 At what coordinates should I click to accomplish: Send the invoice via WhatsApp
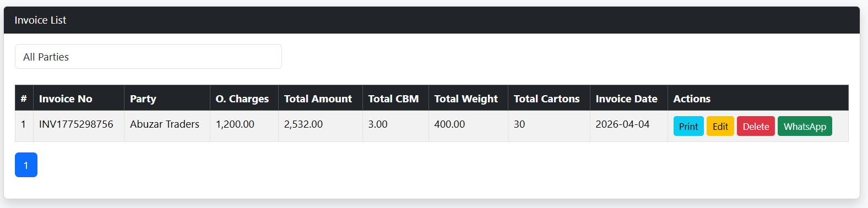pos(805,126)
